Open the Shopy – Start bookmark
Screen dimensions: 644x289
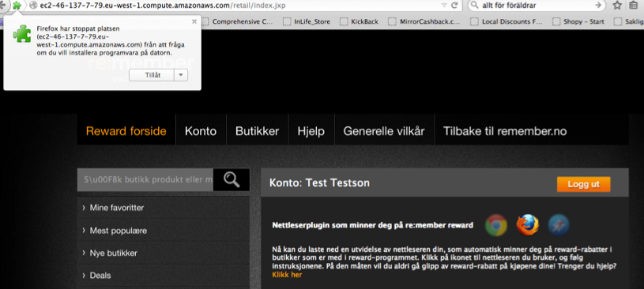[x=578, y=21]
